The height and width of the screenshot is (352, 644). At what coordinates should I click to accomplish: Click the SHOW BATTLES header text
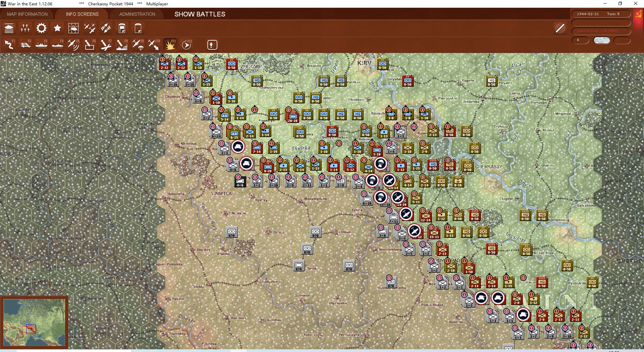tap(200, 14)
